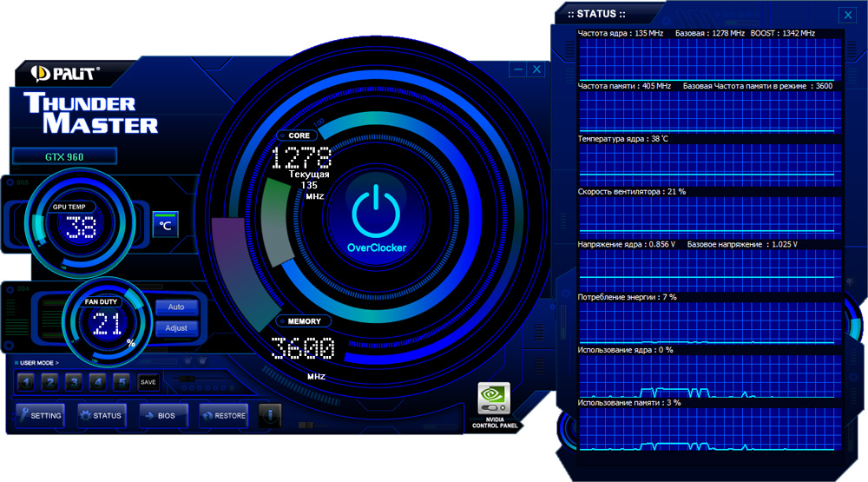Screen dimensions: 868x482
Task: Click 'Базовая Частота памяти в режиме : 3600'
Action: [x=757, y=86]
